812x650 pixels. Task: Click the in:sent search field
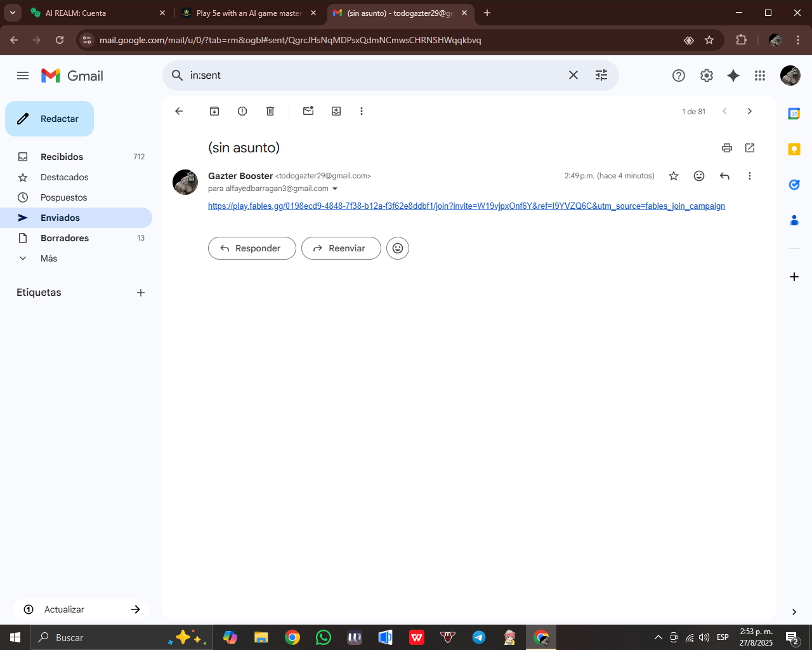click(x=374, y=75)
